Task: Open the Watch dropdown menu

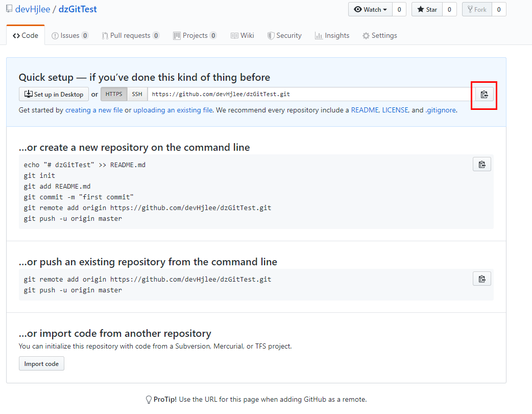Action: tap(370, 10)
